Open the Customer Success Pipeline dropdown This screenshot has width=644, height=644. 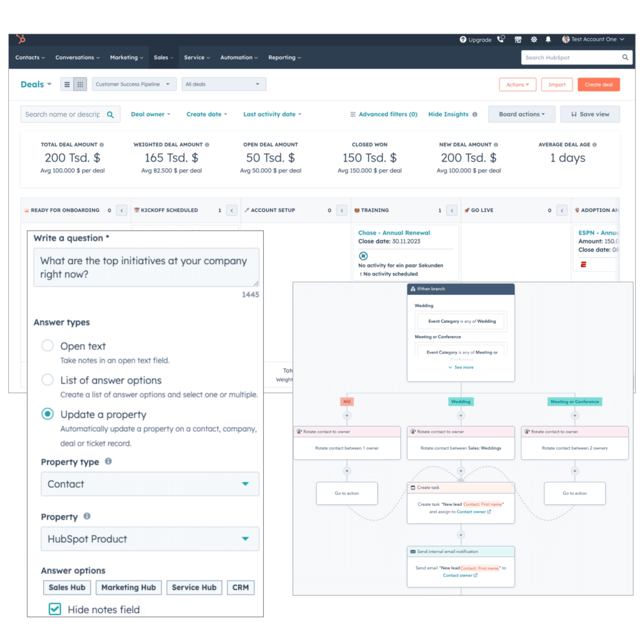click(x=134, y=84)
